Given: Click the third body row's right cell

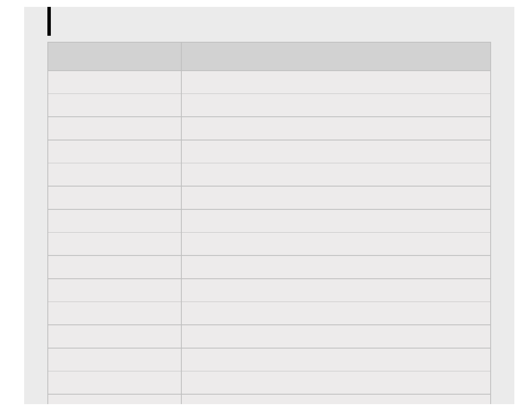Looking at the screenshot, I should (336, 128).
